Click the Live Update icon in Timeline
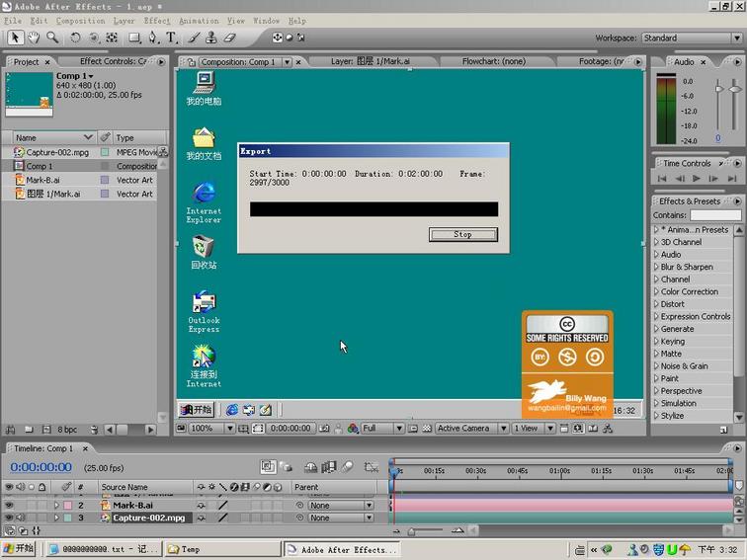Image resolution: width=747 pixels, height=560 pixels. click(x=268, y=466)
